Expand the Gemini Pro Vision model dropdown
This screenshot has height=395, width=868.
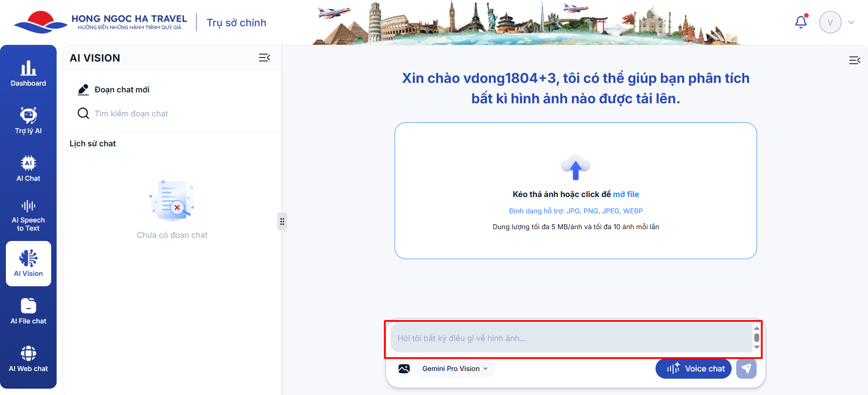pos(455,369)
